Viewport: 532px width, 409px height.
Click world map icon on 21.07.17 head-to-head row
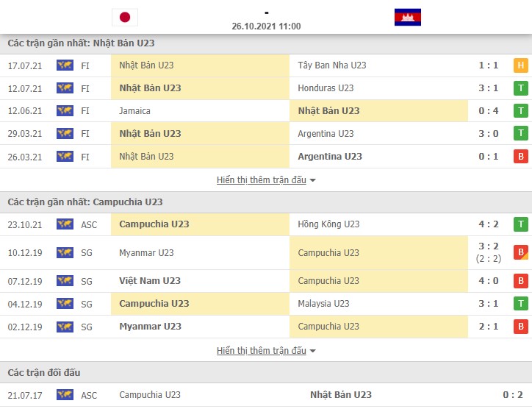tap(65, 395)
